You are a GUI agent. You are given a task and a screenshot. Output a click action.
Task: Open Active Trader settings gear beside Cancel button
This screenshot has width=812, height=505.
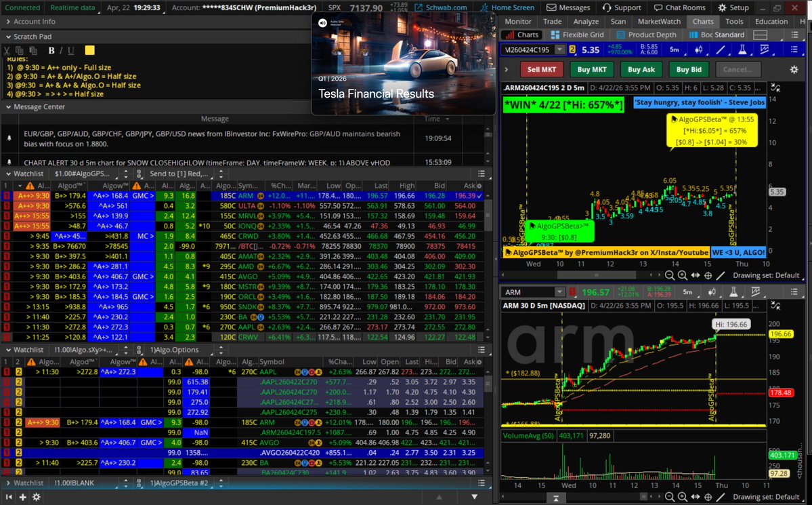(x=794, y=69)
